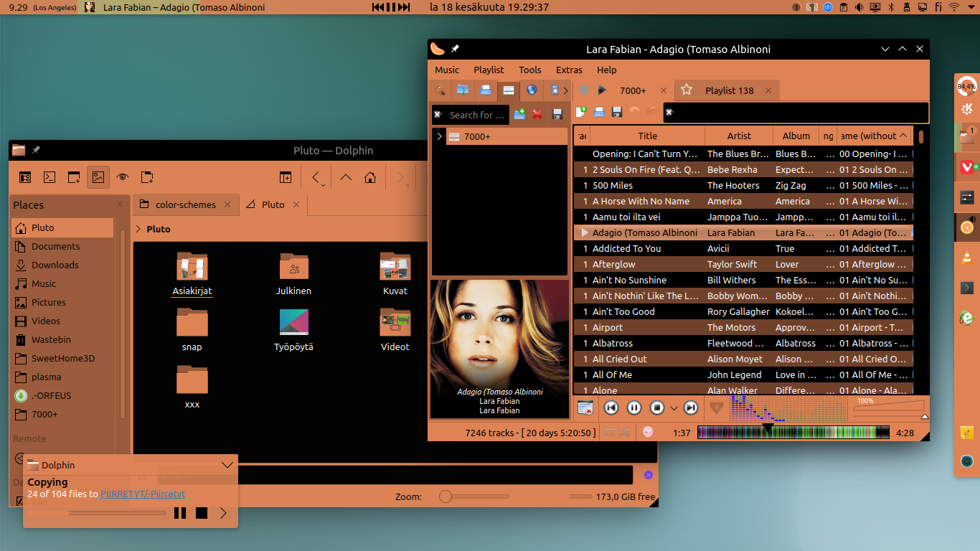Go up one folder with the caret-up icon

pyautogui.click(x=345, y=177)
